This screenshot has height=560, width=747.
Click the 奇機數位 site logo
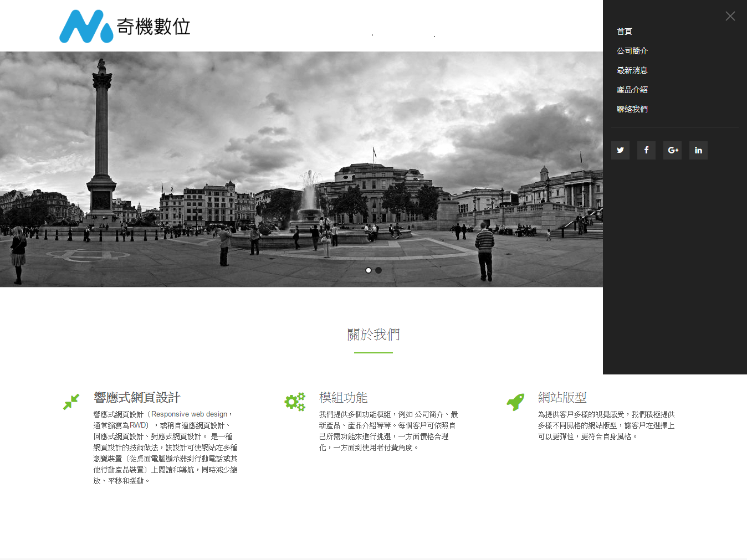click(125, 26)
